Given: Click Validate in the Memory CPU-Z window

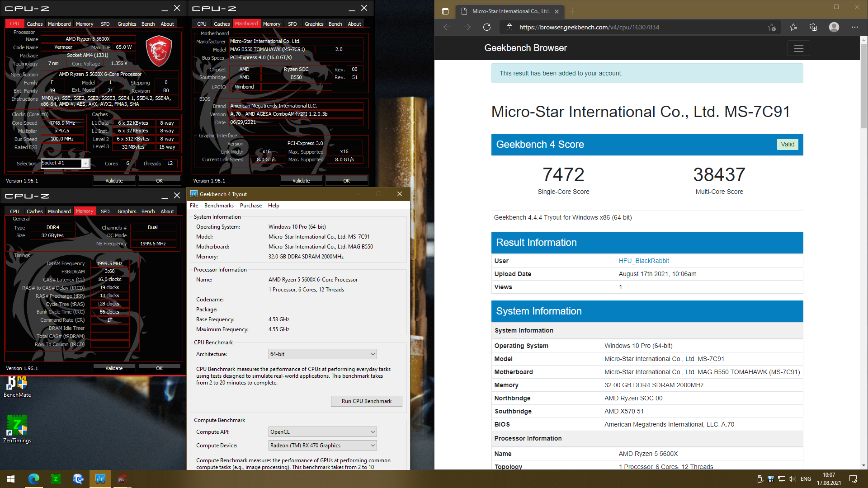Looking at the screenshot, I should click(x=114, y=368).
